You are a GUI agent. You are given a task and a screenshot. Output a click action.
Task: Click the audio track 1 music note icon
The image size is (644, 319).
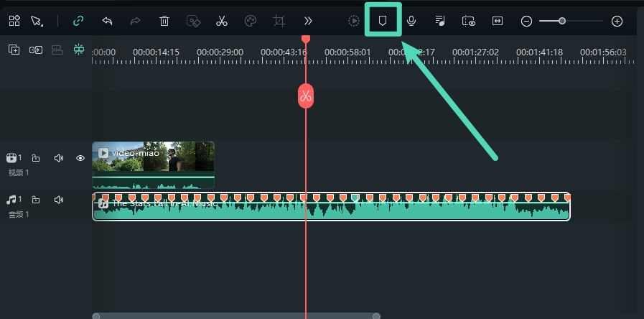pyautogui.click(x=11, y=200)
